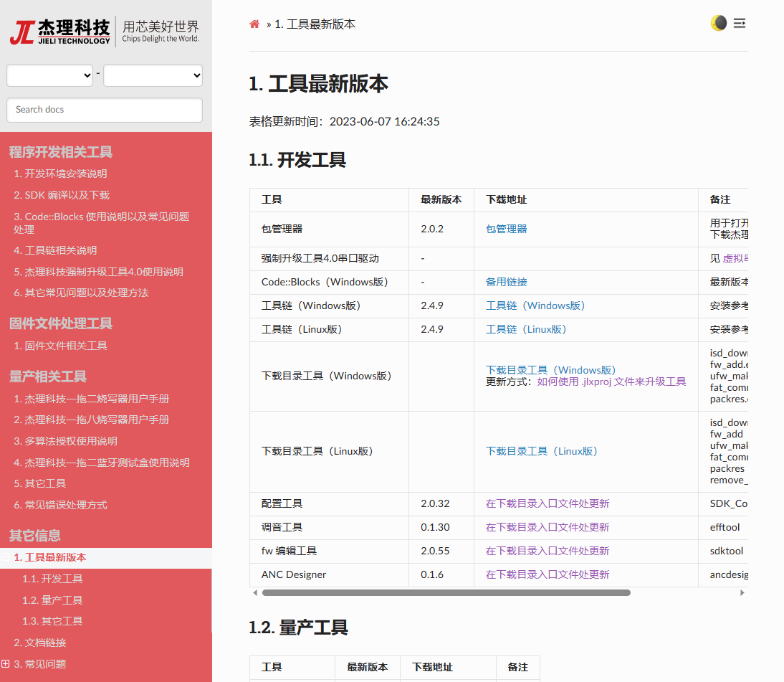Download 工具链（Linux版）via its link

click(526, 329)
